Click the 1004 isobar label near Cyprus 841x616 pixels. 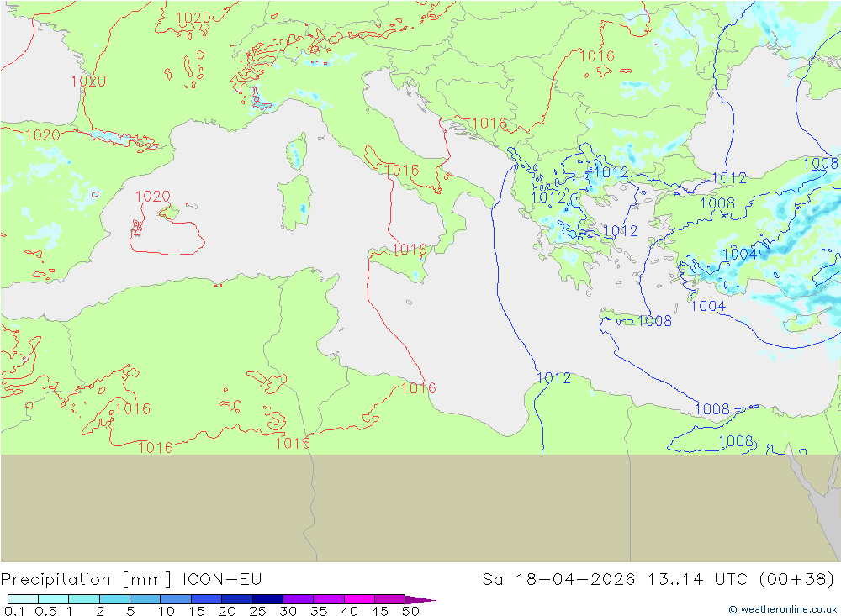pos(708,306)
